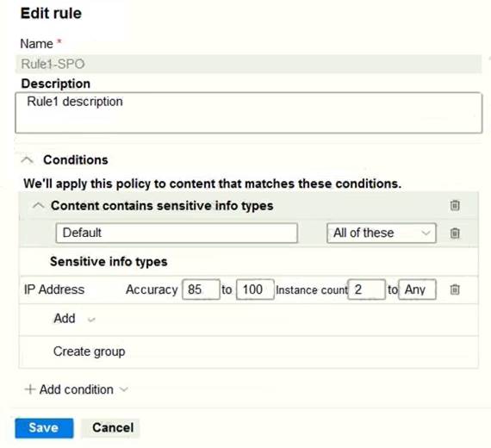Image resolution: width=491 pixels, height=448 pixels.
Task: Delete the 'Content contains sensitive info types' condition
Action: click(x=455, y=206)
